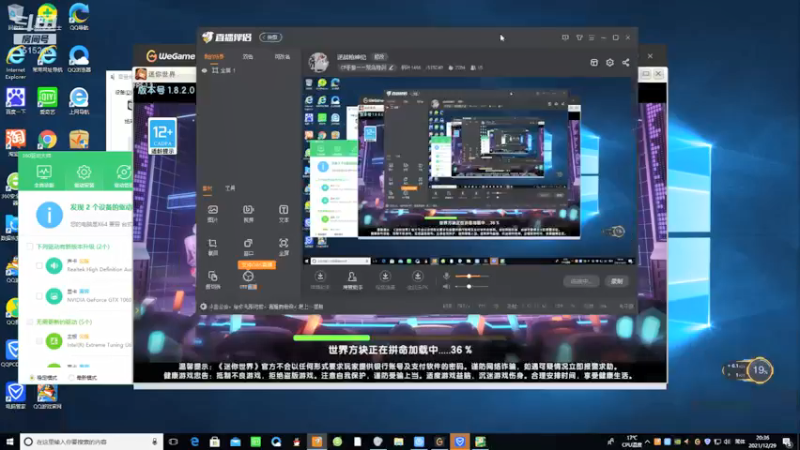
Task: Click the 12+ CADPA age rating badge
Action: (x=162, y=136)
